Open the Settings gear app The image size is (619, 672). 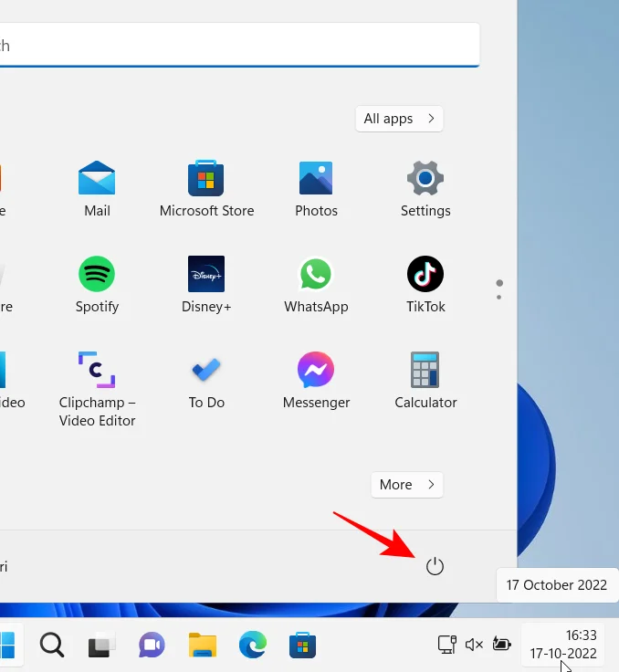pos(425,189)
